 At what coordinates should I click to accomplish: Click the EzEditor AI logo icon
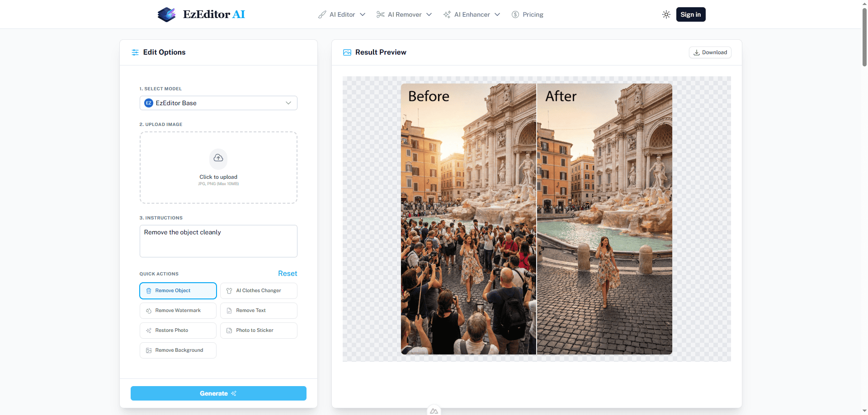coord(166,14)
